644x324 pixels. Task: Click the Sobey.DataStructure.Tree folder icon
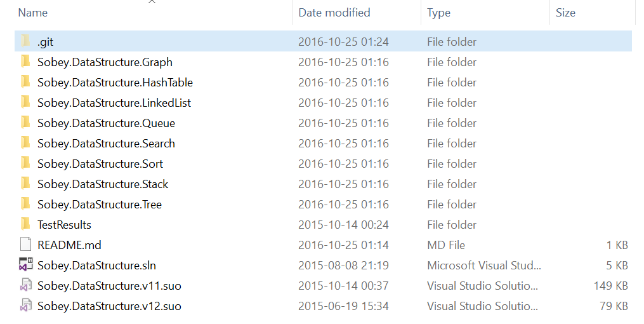pos(25,205)
